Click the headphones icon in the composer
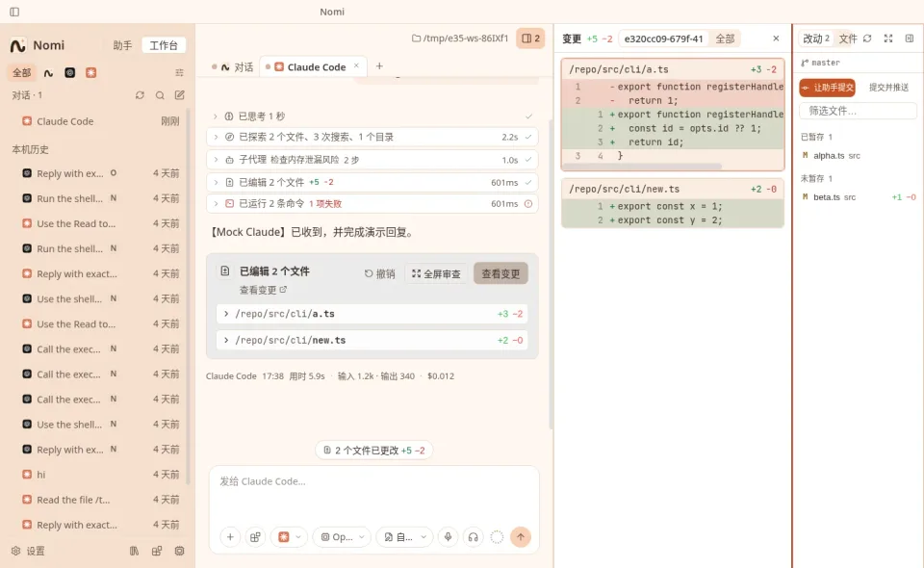The image size is (924, 568). point(473,537)
